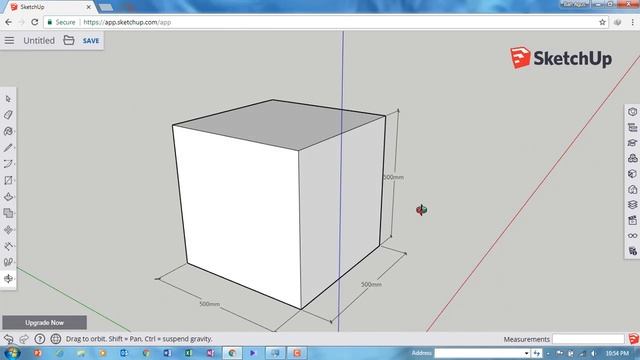
Task: Open the Layers stack panel
Action: [632, 205]
